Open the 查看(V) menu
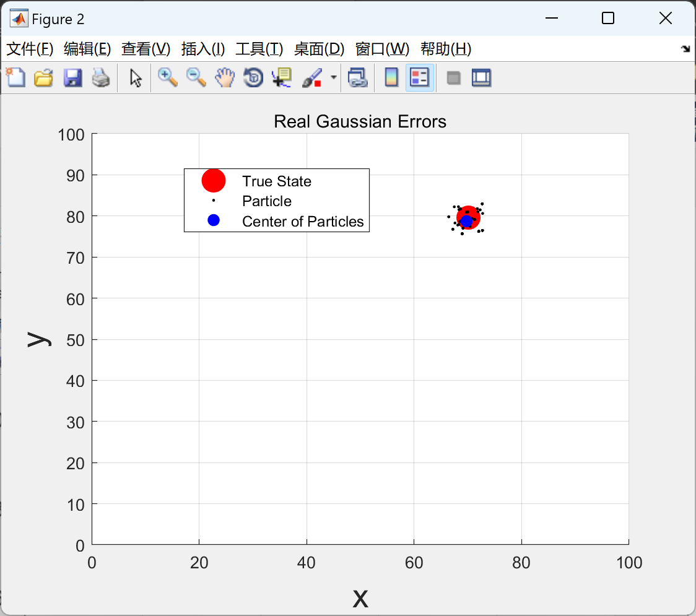696x616 pixels. coord(146,49)
